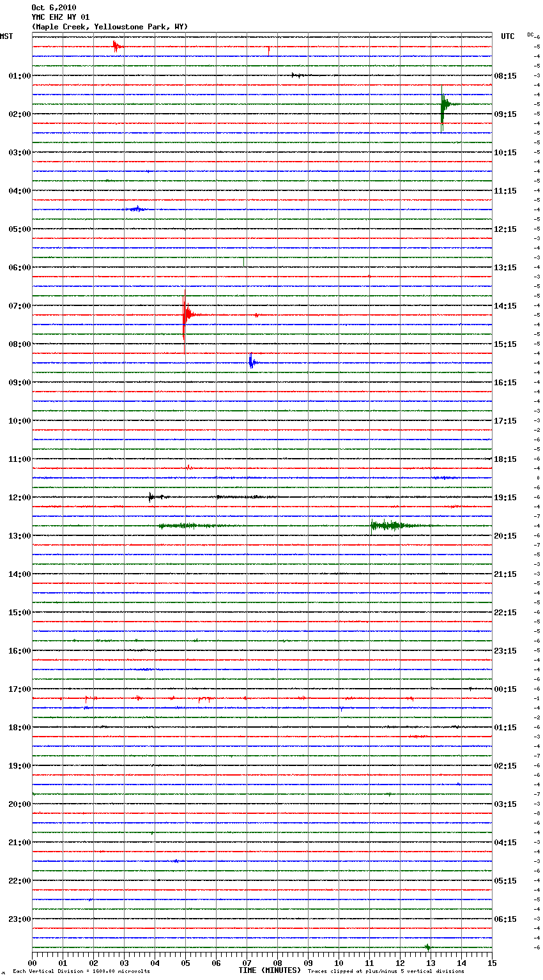The width and height of the screenshot is (543, 980).
Task: Select the '10:00' MST time label
Action: click(20, 420)
